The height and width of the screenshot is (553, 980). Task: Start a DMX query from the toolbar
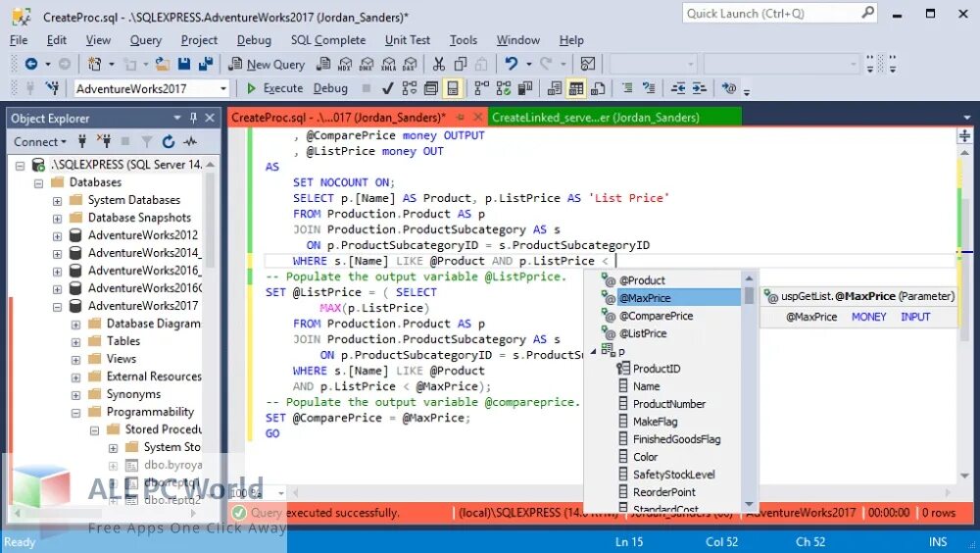click(367, 64)
